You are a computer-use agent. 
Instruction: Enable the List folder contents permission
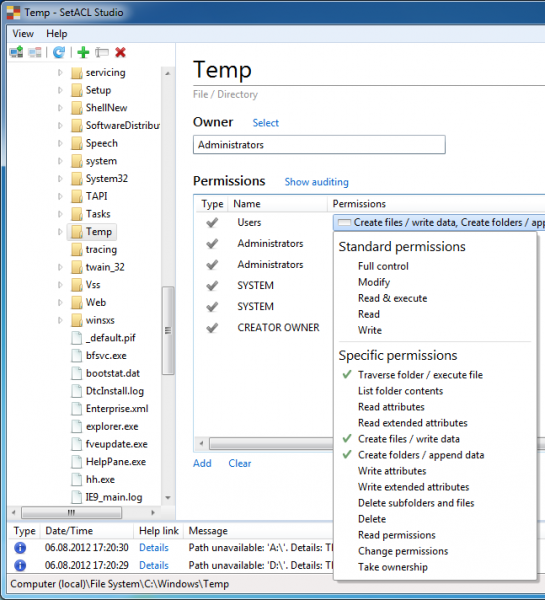[x=400, y=391]
